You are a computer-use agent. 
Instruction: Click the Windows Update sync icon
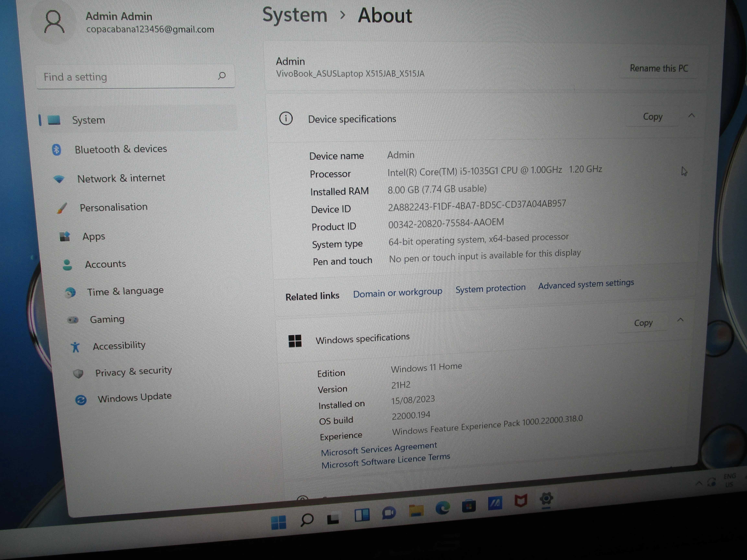[x=81, y=400]
